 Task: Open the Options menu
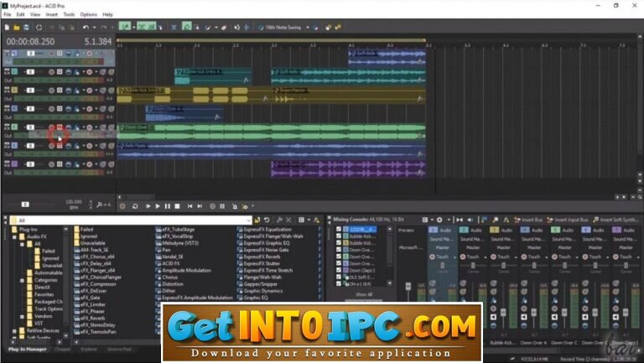click(x=89, y=14)
